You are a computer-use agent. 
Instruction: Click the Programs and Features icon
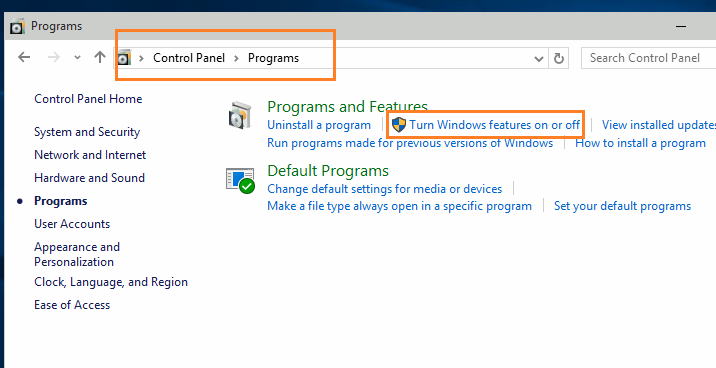point(240,115)
